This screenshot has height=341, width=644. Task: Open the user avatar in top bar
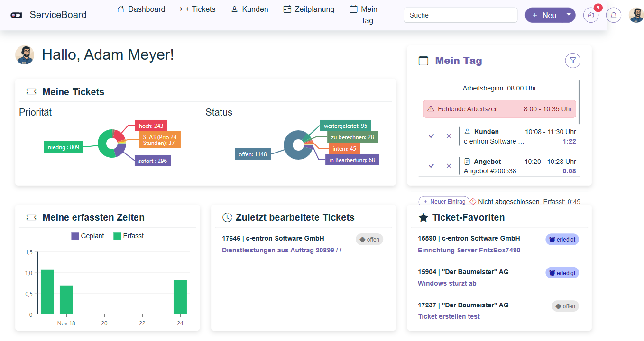(636, 15)
